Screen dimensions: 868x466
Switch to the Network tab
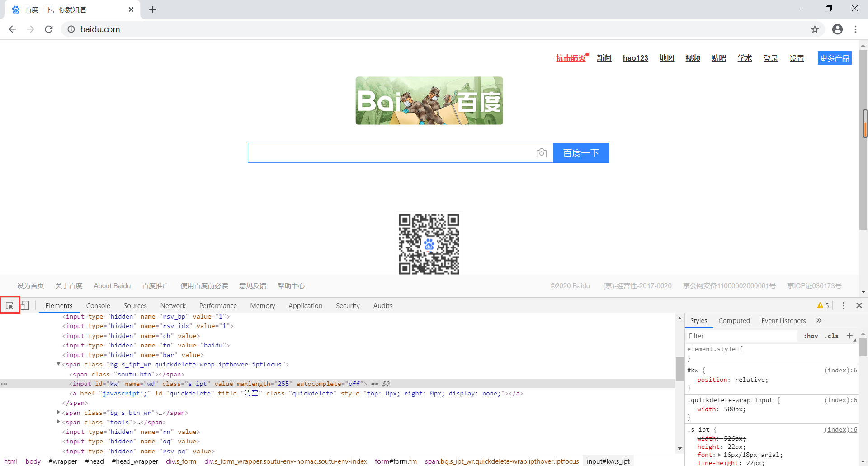tap(173, 306)
